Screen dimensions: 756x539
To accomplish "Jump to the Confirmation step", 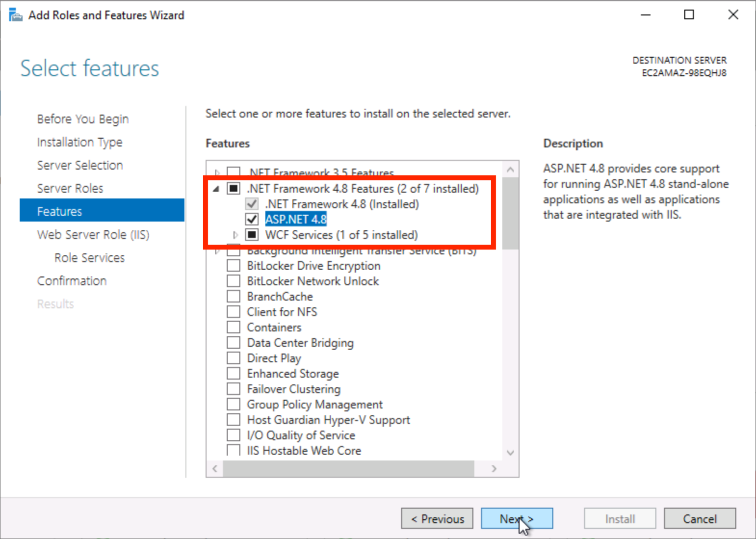I will 72,281.
